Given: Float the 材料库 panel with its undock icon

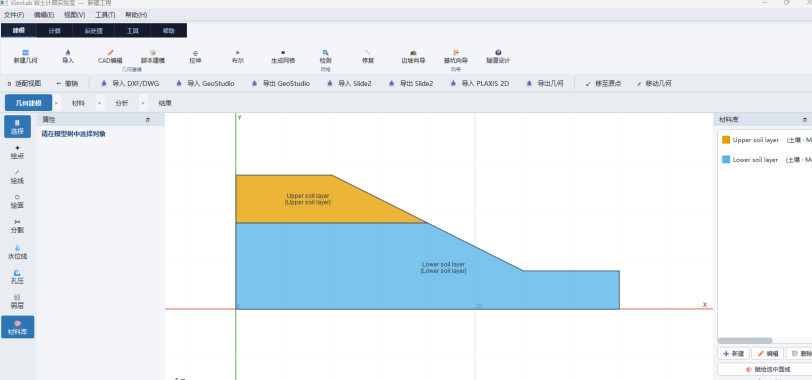Looking at the screenshot, I should (805, 120).
